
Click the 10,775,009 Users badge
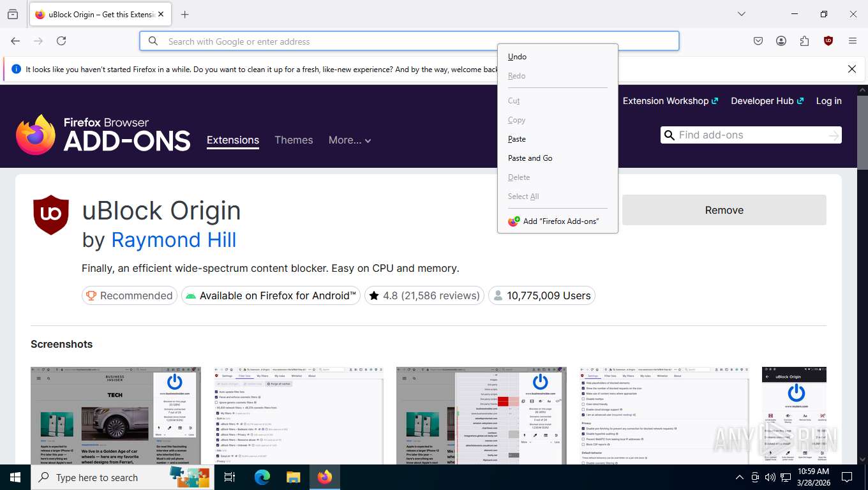542,295
